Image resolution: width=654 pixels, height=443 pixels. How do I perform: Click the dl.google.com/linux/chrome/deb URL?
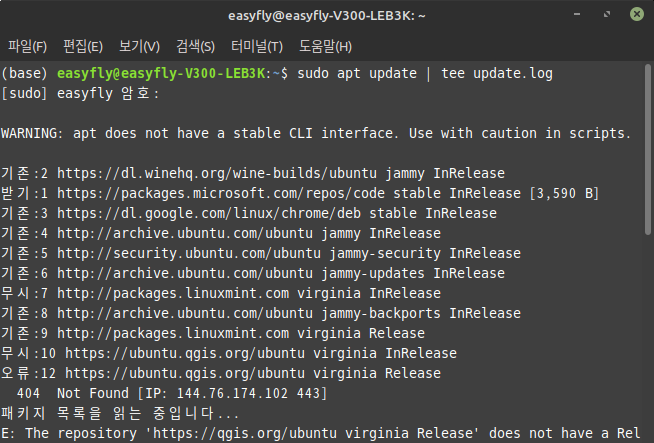pos(209,213)
